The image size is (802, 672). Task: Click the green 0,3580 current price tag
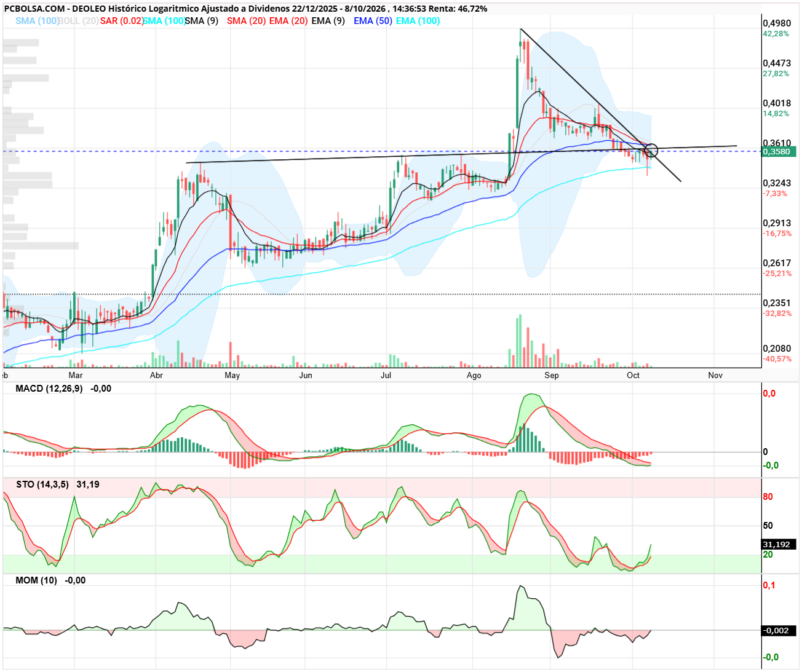[x=779, y=151]
